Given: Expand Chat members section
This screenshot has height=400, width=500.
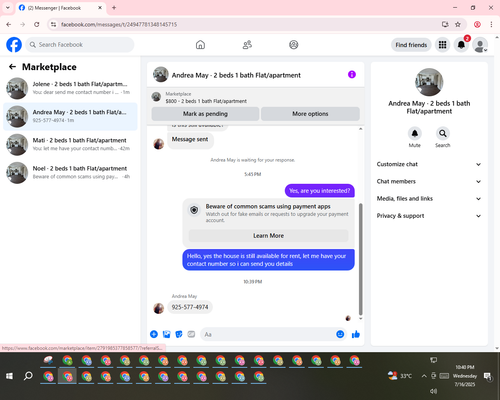Looking at the screenshot, I should tap(429, 181).
